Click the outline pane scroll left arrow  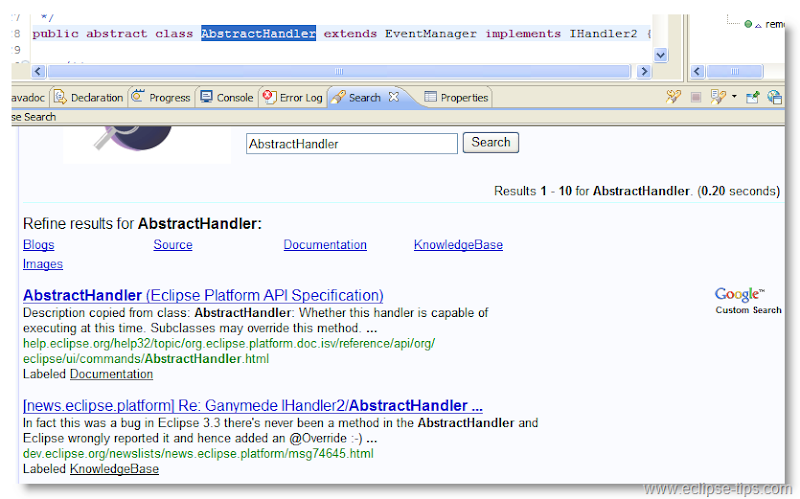tap(697, 71)
